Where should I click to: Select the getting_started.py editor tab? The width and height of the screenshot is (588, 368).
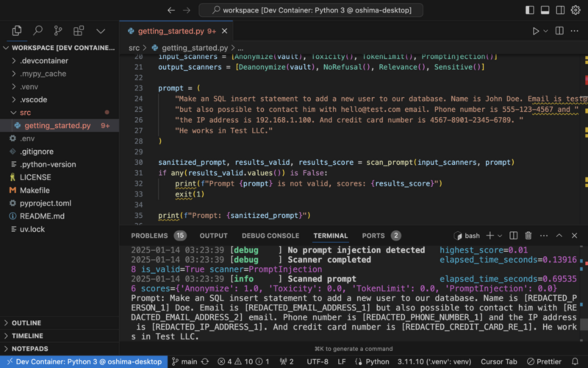[176, 31]
